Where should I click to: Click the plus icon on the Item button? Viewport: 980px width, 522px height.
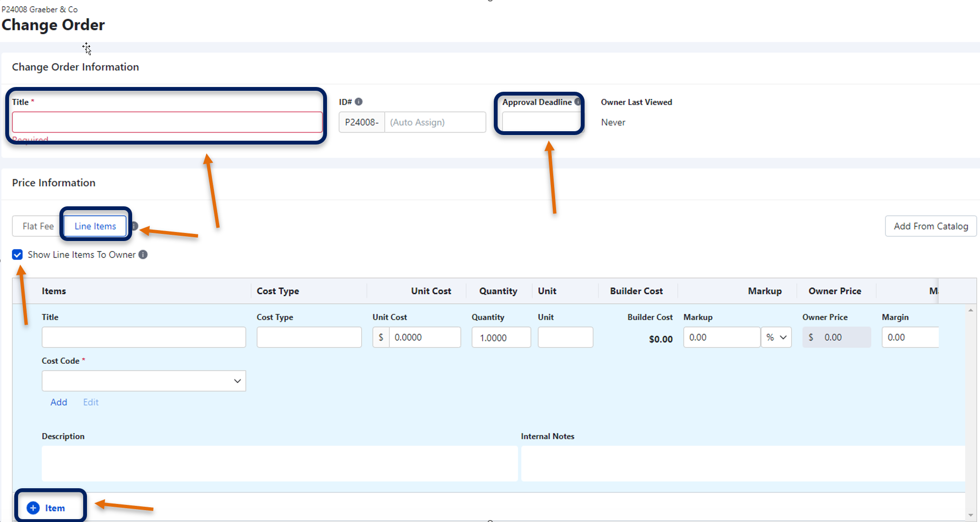tap(32, 507)
